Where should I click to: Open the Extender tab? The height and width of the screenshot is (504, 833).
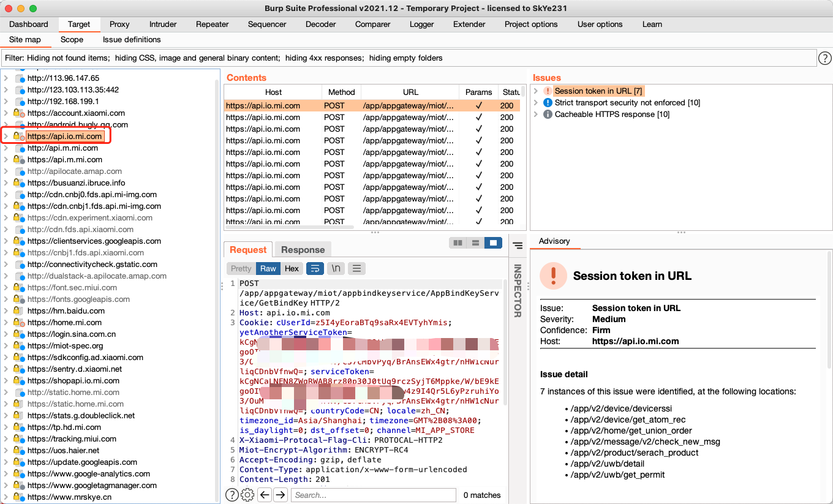pyautogui.click(x=469, y=24)
